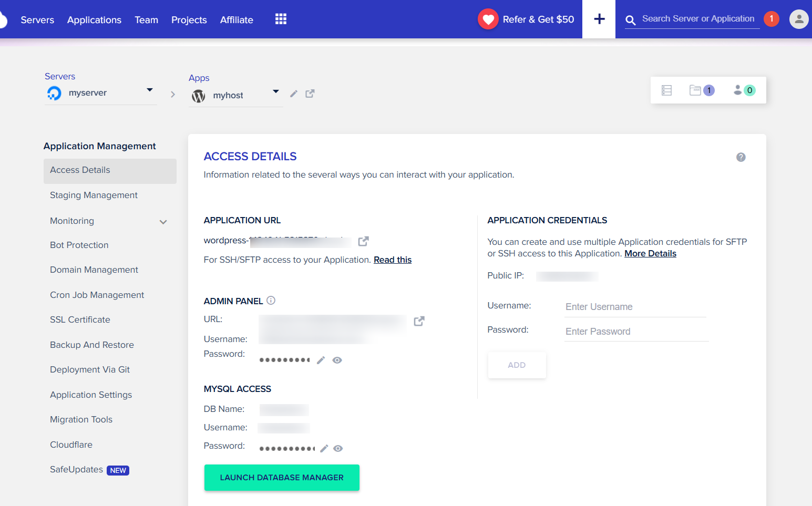
Task: Open the Servers menu in the top nav
Action: pos(37,20)
